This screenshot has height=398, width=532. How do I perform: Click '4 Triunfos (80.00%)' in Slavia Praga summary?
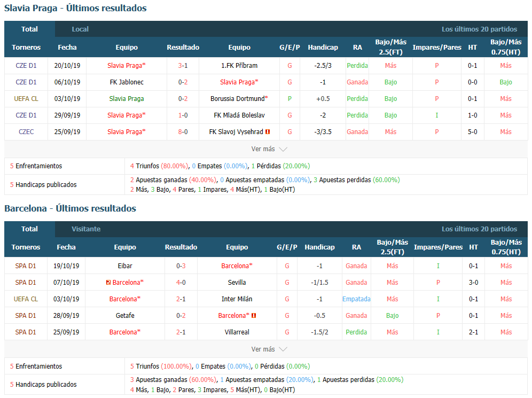(x=159, y=166)
